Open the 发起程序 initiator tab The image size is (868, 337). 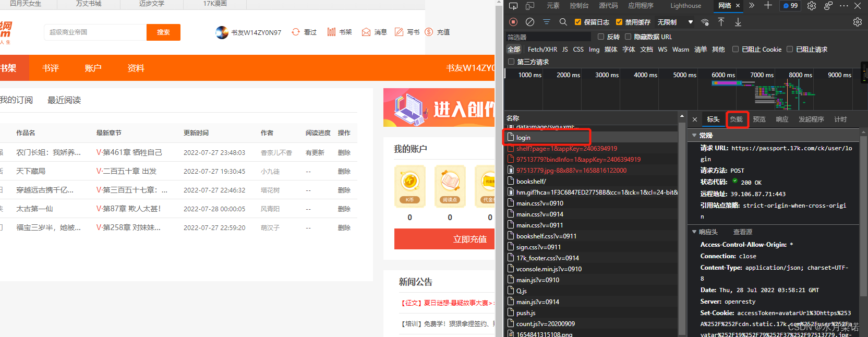coord(811,119)
